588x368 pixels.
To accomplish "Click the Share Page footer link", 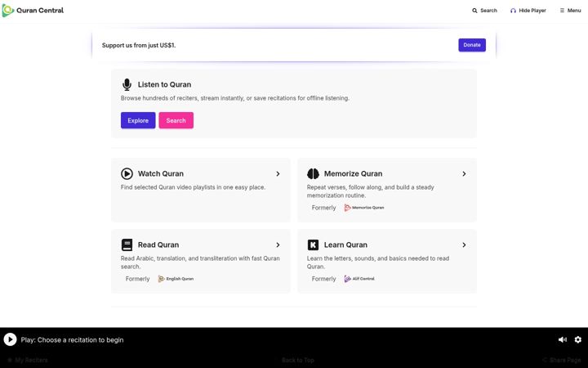I will tap(561, 360).
